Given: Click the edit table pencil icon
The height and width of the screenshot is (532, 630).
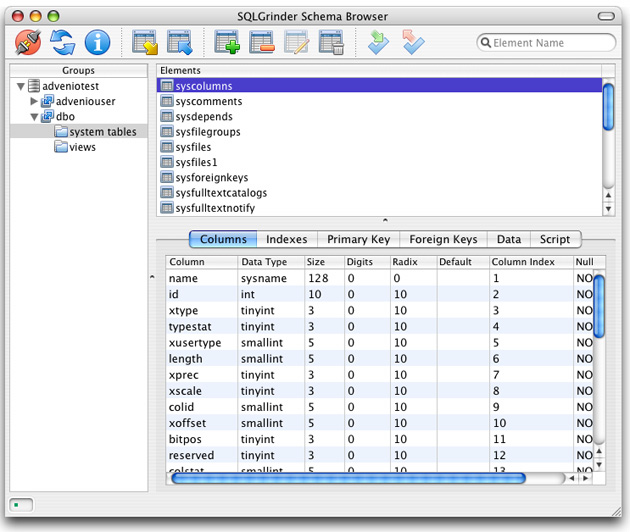Looking at the screenshot, I should (297, 42).
